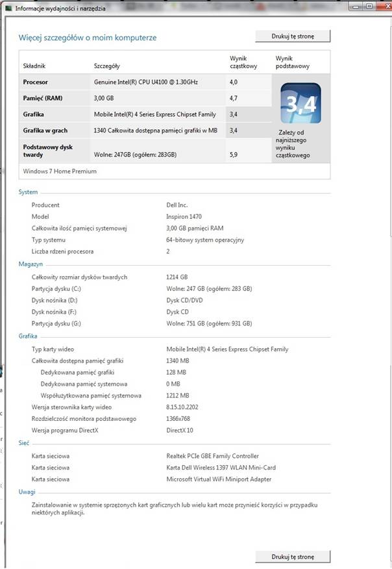The image size is (392, 569).
Task: Click total disk size "1214 GB"
Action: click(177, 277)
